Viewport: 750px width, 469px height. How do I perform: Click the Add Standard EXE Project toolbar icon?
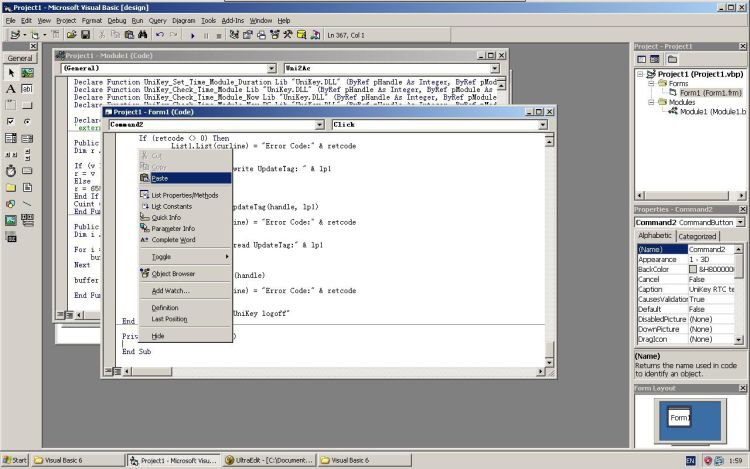[15, 35]
